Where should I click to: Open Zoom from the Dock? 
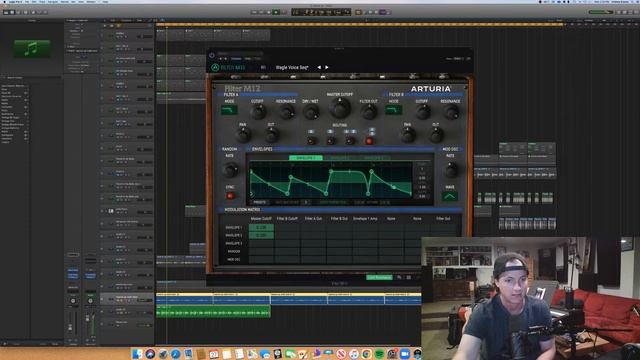405,353
